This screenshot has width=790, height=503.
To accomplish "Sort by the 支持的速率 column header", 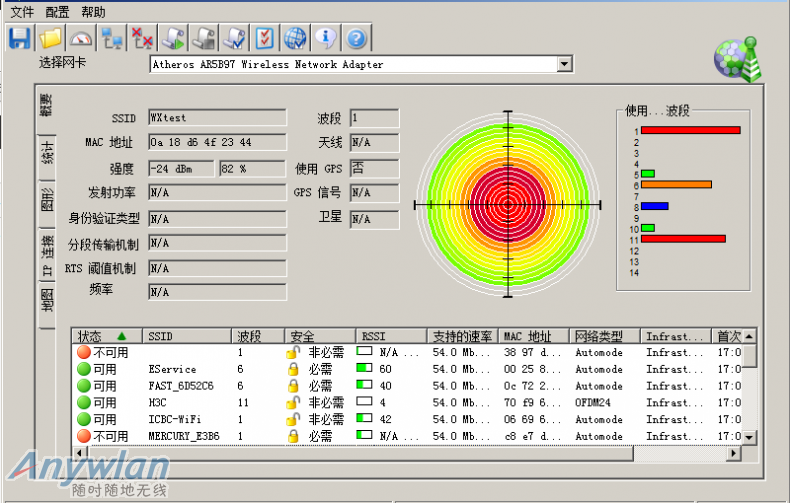I will tap(463, 336).
